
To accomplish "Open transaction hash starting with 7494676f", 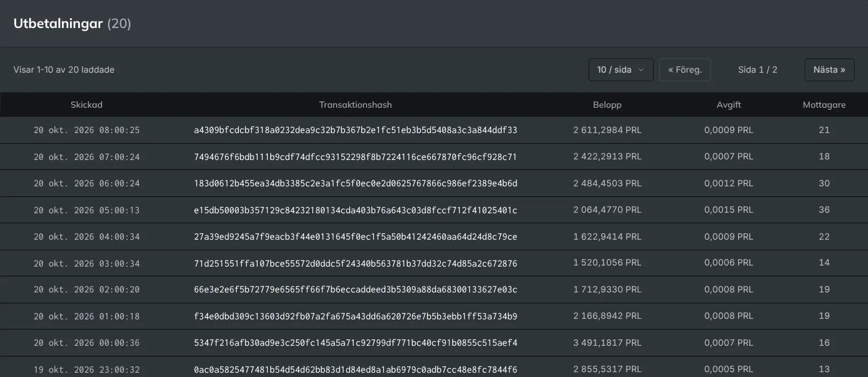I will (355, 157).
